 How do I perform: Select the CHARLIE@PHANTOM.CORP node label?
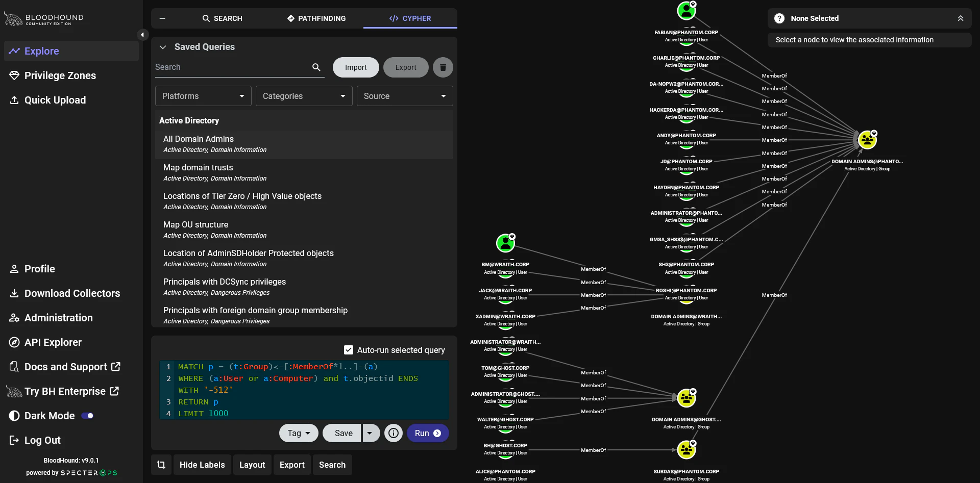(x=686, y=58)
